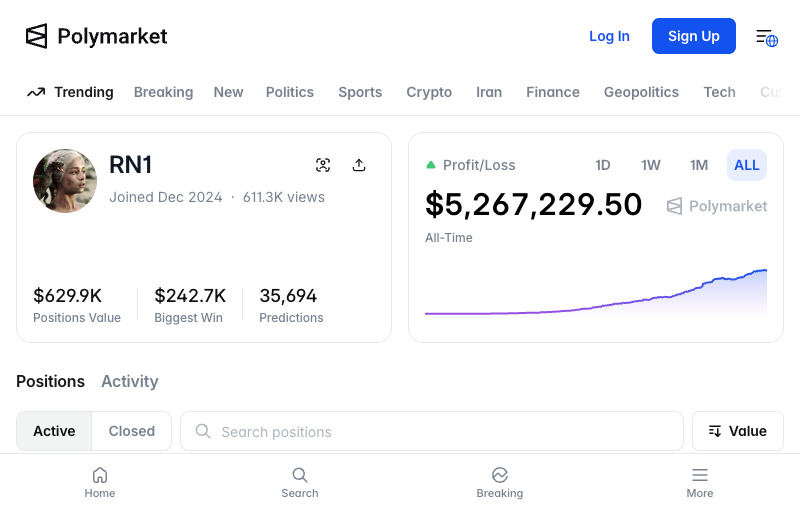Image resolution: width=800 pixels, height=513 pixels.
Task: Open the Value sort dropdown
Action: (x=737, y=431)
